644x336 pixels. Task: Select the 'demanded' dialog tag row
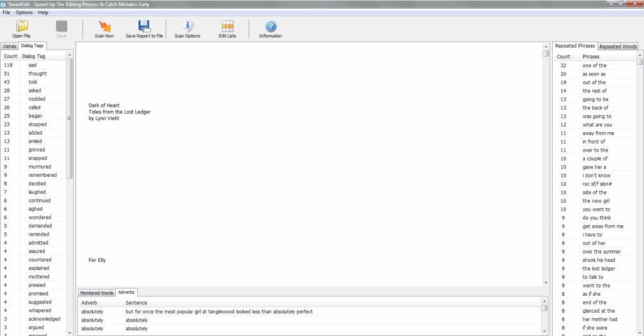click(34, 226)
